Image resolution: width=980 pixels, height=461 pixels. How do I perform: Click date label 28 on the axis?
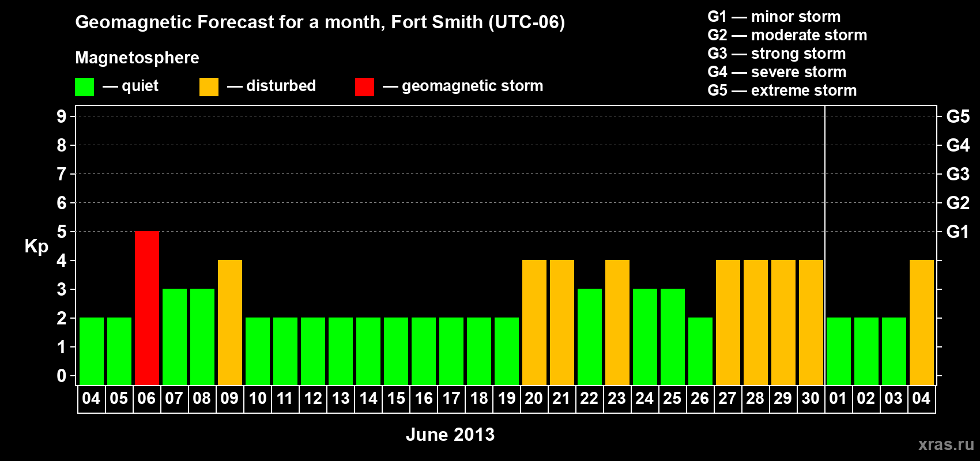pyautogui.click(x=755, y=398)
